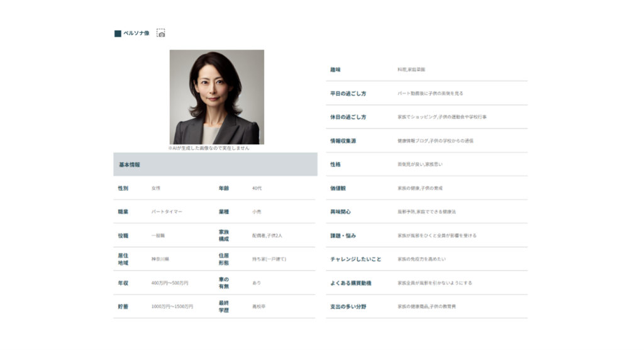Click the 基本情報 section header
This screenshot has width=644, height=350.
click(x=215, y=164)
